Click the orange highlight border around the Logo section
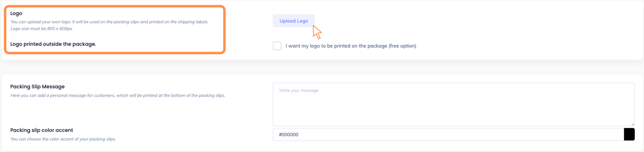Screen dimensions: 644x152 [224, 29]
